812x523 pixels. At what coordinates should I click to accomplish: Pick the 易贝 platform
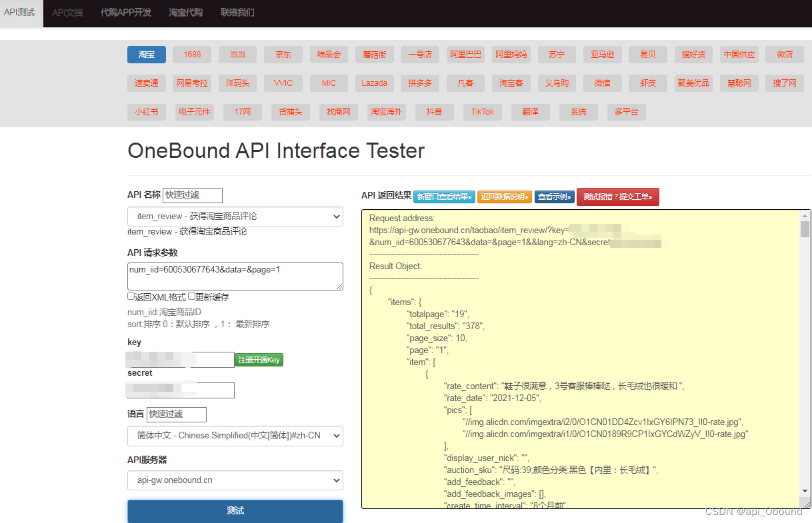(648, 55)
